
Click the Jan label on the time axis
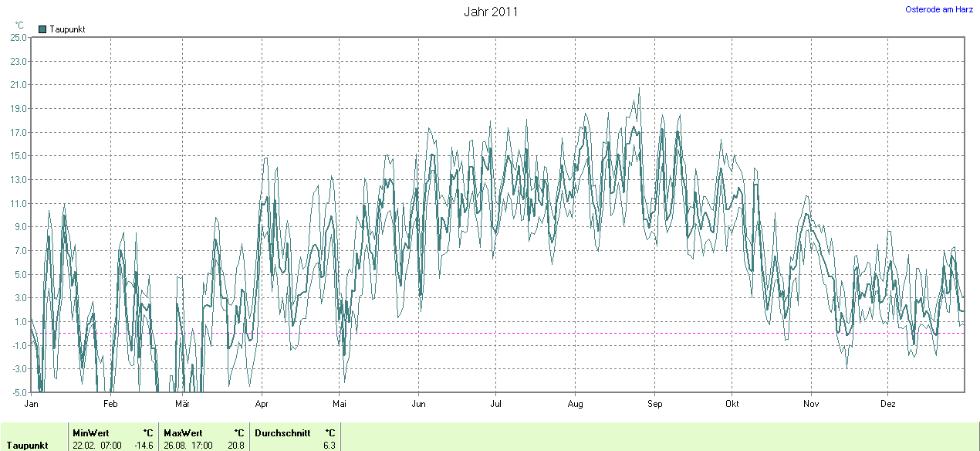click(32, 404)
